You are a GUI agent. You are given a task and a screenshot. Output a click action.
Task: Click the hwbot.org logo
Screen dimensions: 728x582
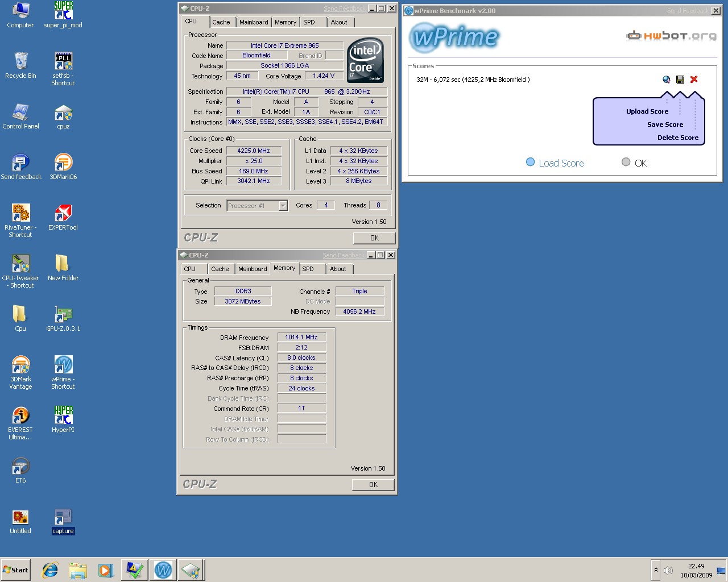pyautogui.click(x=671, y=36)
